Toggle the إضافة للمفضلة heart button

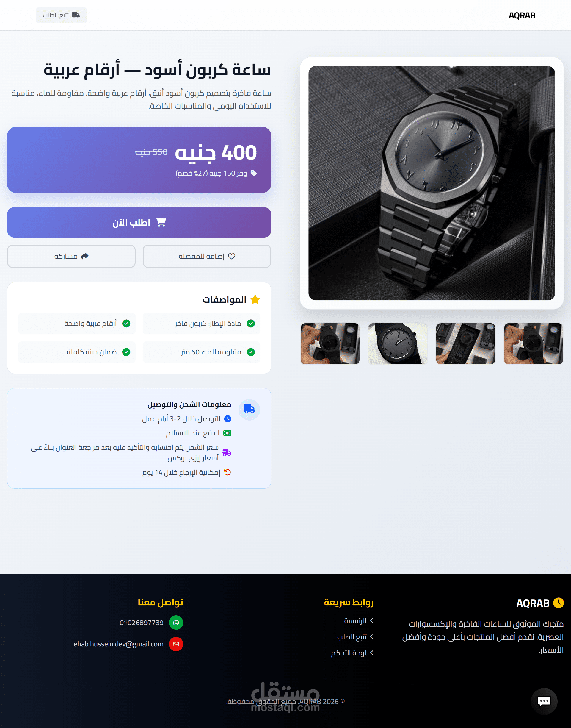(x=207, y=256)
